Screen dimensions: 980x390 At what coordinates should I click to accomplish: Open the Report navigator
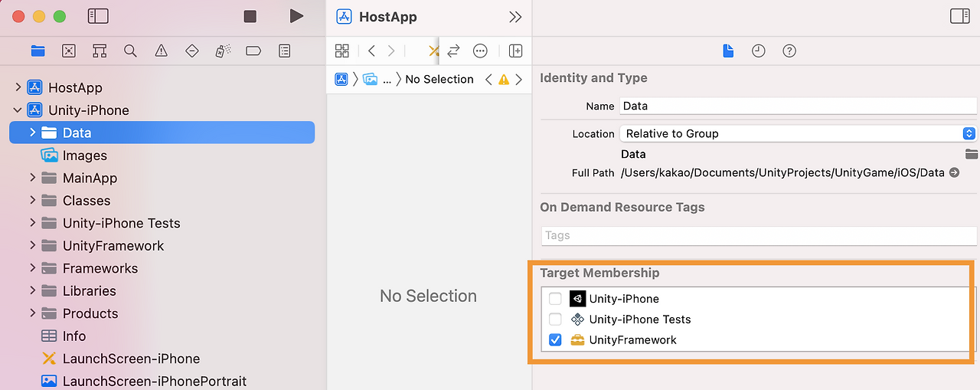point(285,51)
